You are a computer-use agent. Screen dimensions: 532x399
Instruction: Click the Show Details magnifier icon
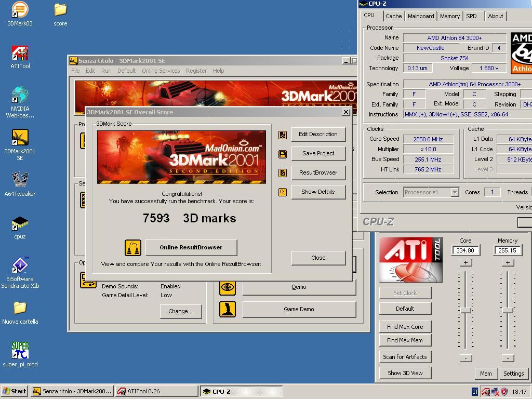point(283,192)
